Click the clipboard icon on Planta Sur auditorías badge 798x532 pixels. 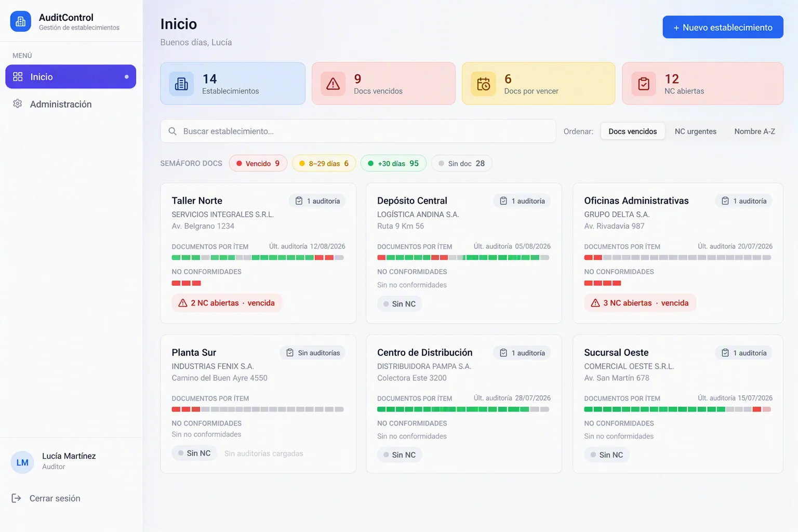[290, 353]
